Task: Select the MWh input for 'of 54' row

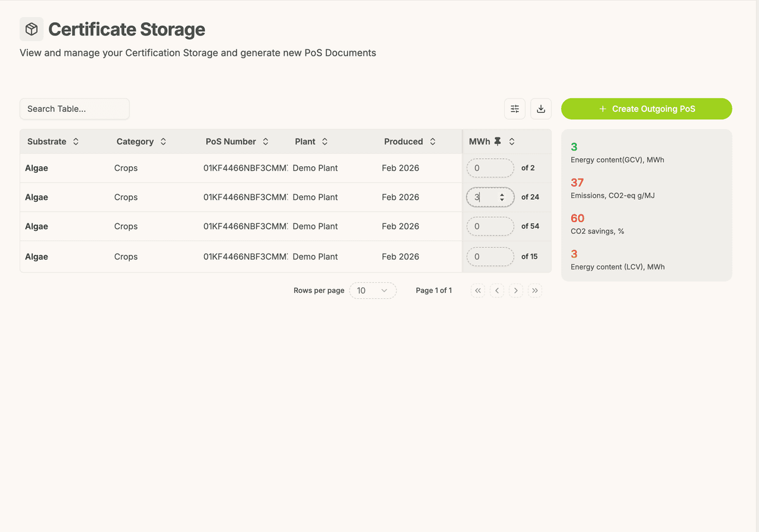Action: point(490,226)
